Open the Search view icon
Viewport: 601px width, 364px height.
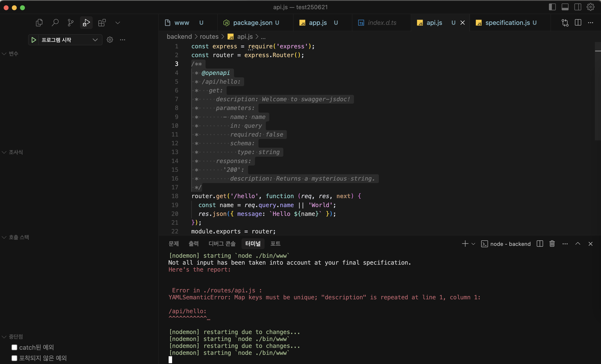pos(55,23)
